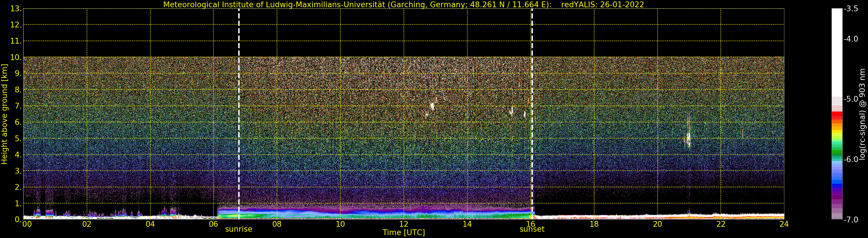Pick the green band on the colorbar
868x238 pixels.
[x=837, y=148]
